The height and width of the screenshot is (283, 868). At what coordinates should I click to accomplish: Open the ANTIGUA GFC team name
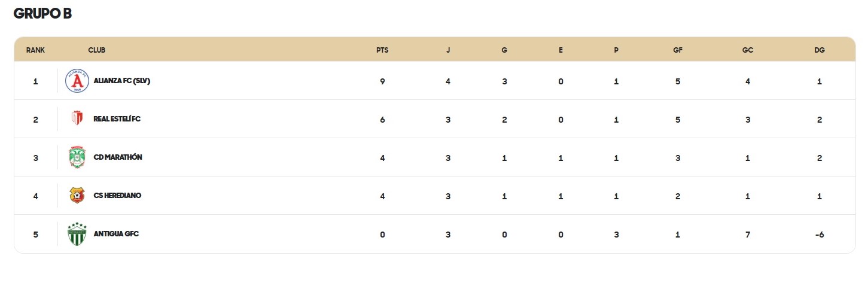[x=116, y=234]
